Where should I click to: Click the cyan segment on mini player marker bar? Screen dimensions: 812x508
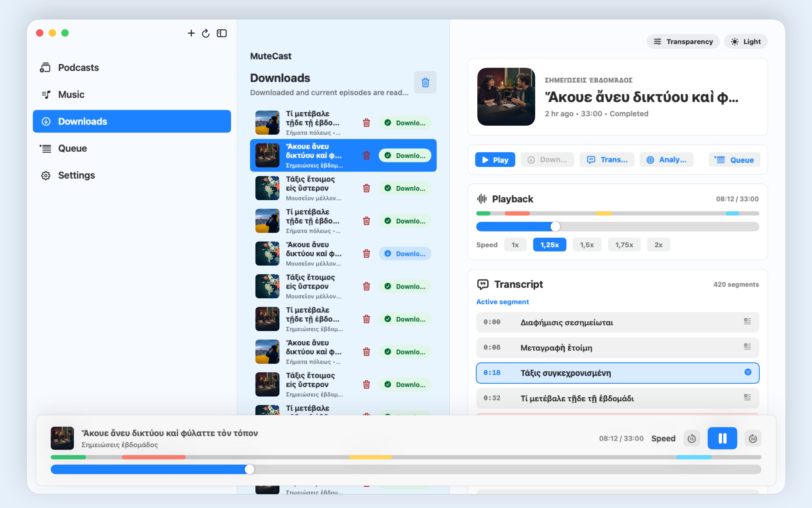pos(694,457)
